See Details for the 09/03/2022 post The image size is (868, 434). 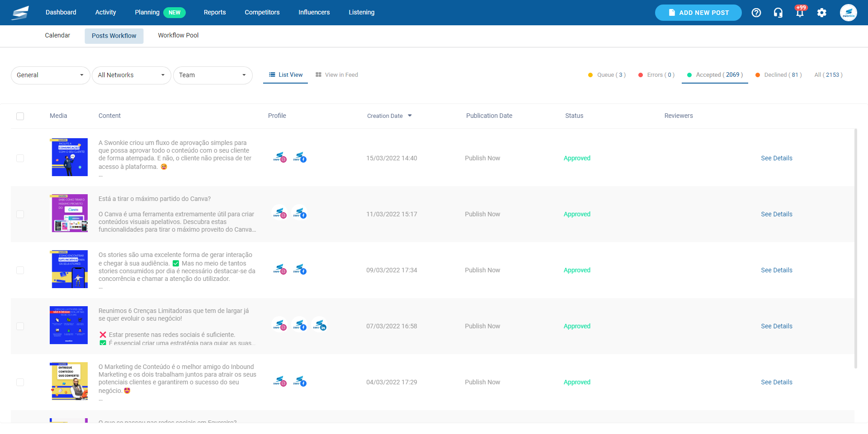(x=777, y=270)
